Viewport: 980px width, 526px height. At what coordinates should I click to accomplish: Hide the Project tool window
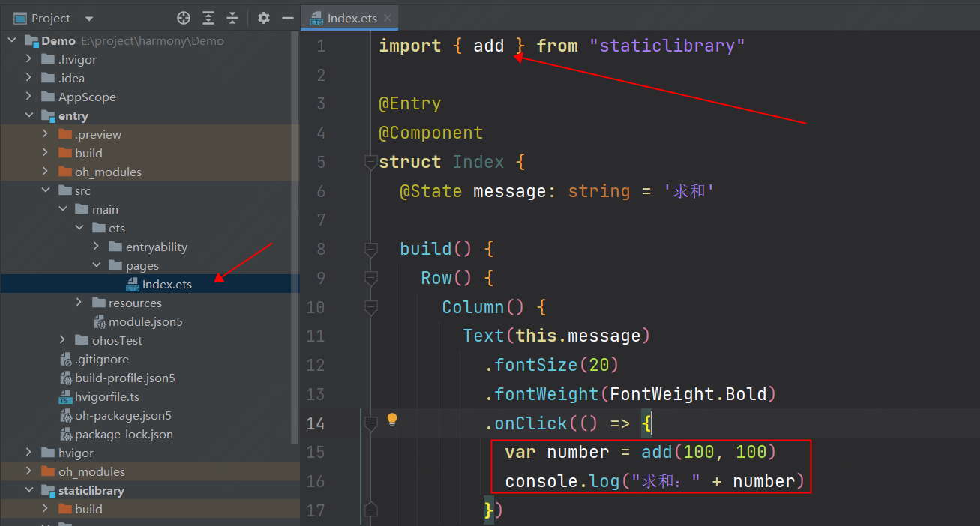(286, 18)
